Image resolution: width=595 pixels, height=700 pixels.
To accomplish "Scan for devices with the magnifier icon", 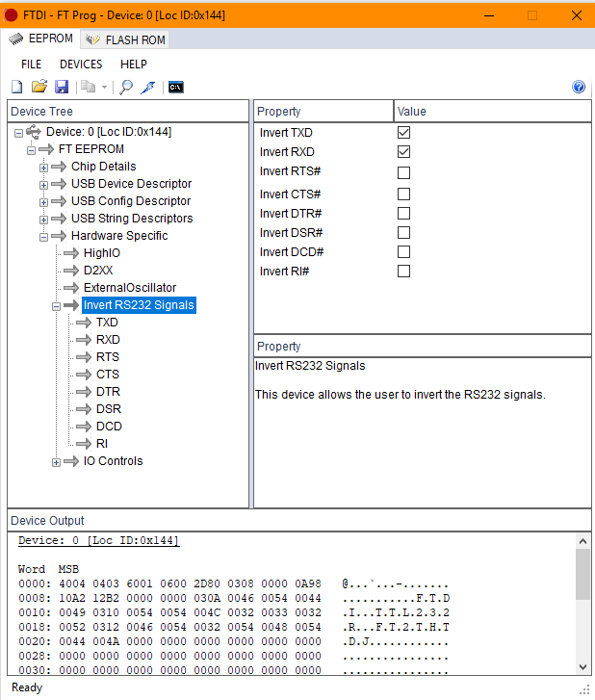I will click(126, 87).
